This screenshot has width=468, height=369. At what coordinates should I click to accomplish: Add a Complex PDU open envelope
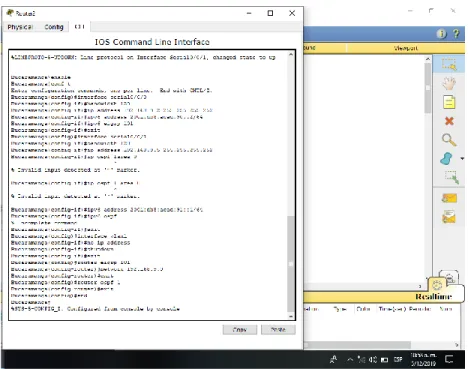[449, 217]
